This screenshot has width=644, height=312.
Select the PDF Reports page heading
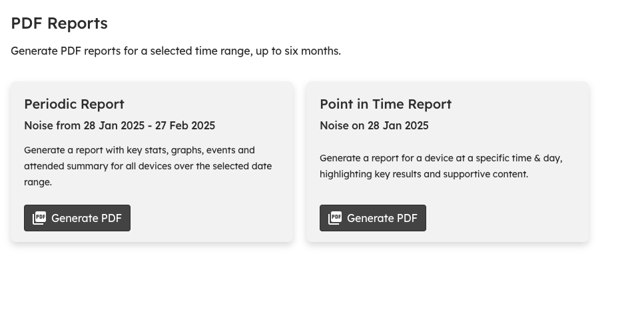[59, 23]
